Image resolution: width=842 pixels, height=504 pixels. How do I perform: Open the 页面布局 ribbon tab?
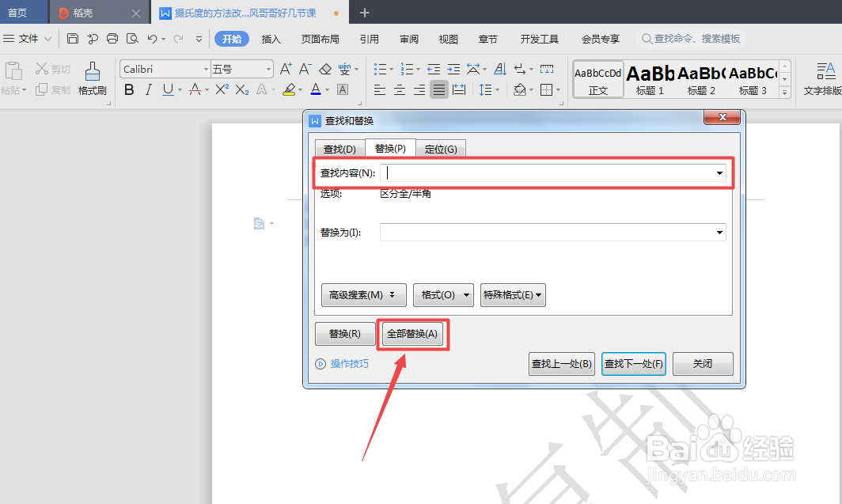tap(320, 38)
